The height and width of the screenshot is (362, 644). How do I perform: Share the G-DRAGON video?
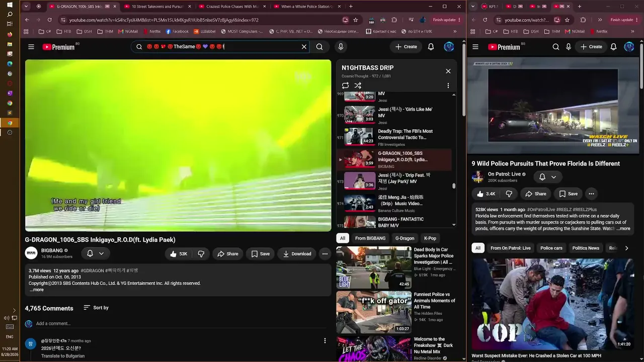[227, 254]
